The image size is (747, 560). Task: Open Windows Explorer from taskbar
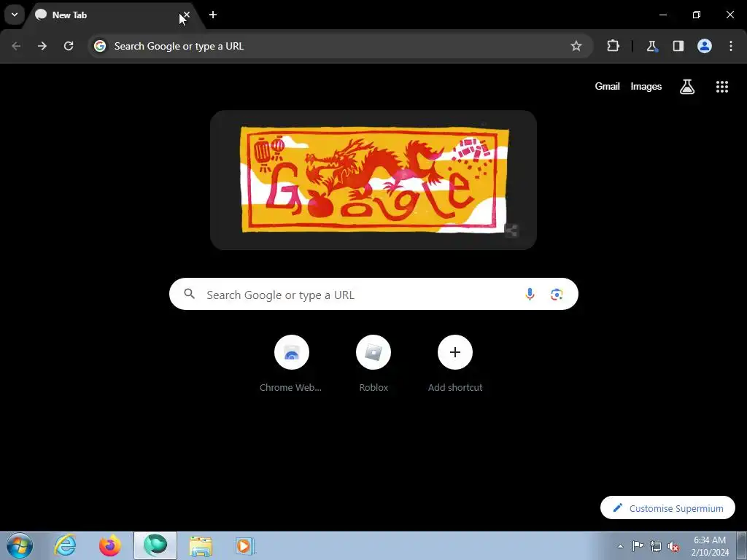pyautogui.click(x=201, y=545)
